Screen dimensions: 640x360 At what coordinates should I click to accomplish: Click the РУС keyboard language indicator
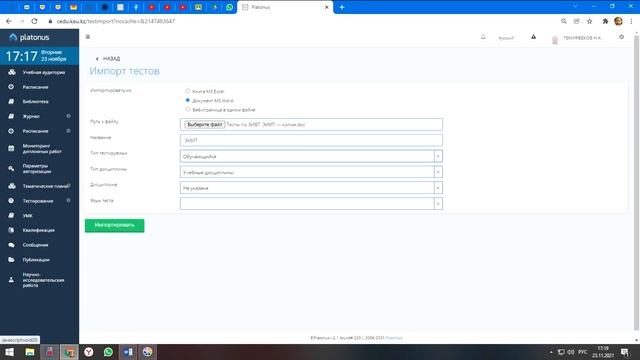583,352
